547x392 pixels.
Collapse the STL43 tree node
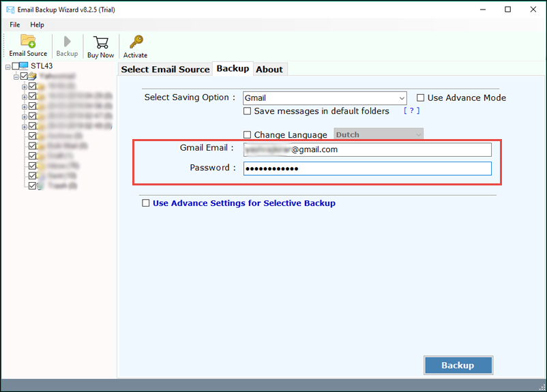click(8, 67)
